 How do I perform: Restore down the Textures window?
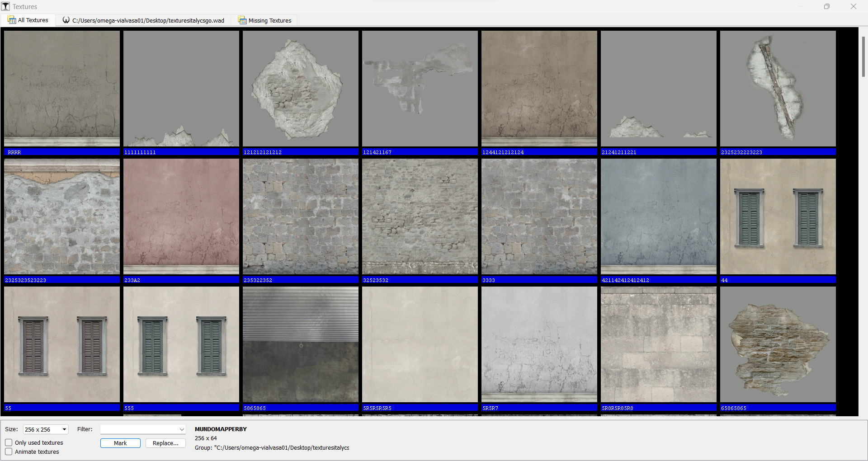(827, 6)
